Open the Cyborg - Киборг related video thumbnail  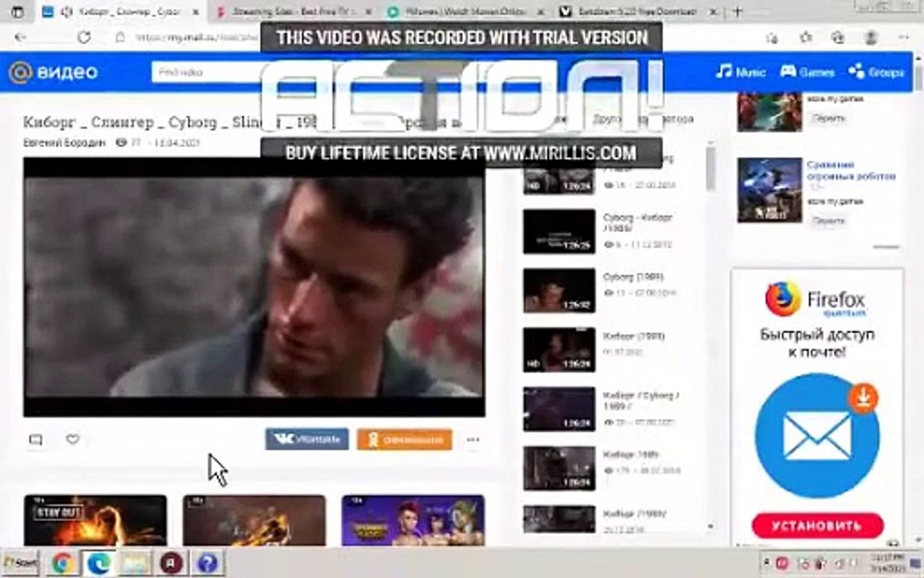pos(558,231)
